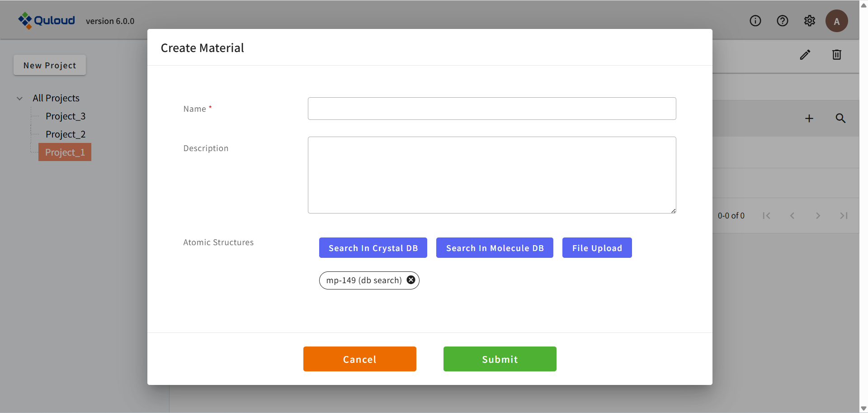Open help via question mark icon
The image size is (868, 413).
[x=782, y=21]
